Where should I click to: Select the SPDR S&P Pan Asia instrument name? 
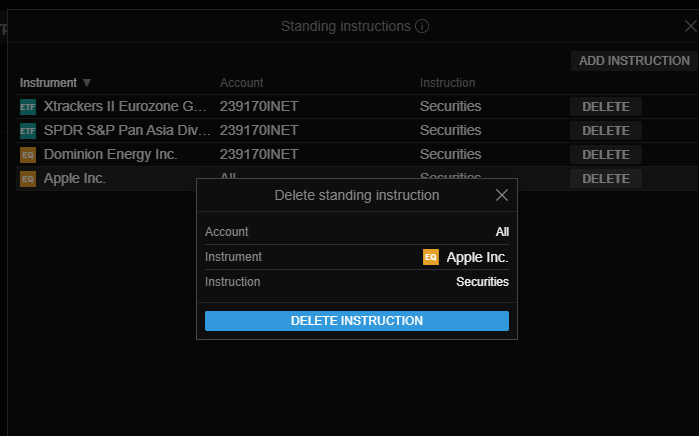(x=127, y=131)
